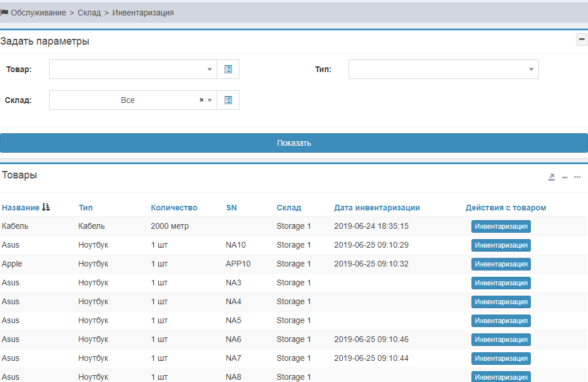Click the export icon in Товары panel
Image resolution: width=588 pixels, height=382 pixels.
(551, 177)
